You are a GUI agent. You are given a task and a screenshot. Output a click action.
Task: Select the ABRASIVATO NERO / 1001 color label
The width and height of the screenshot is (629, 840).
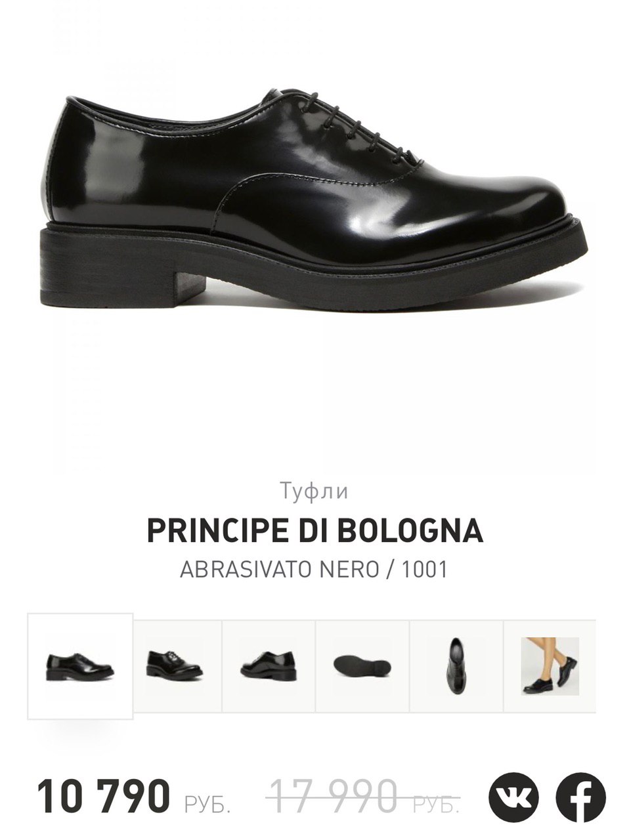click(314, 569)
